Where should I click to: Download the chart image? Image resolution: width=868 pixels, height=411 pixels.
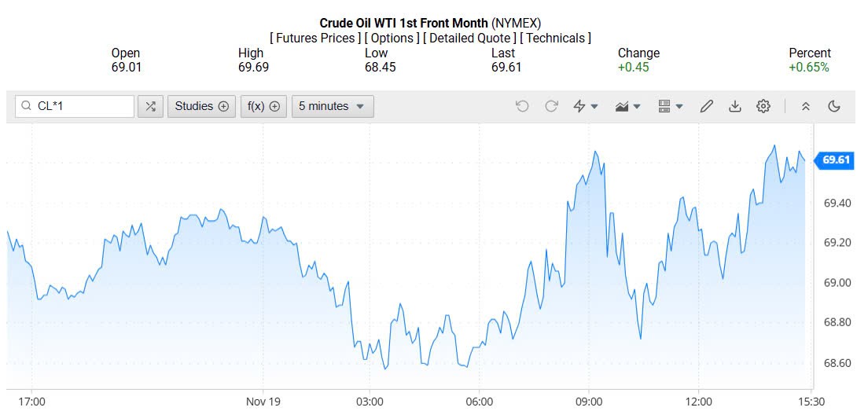(x=734, y=106)
